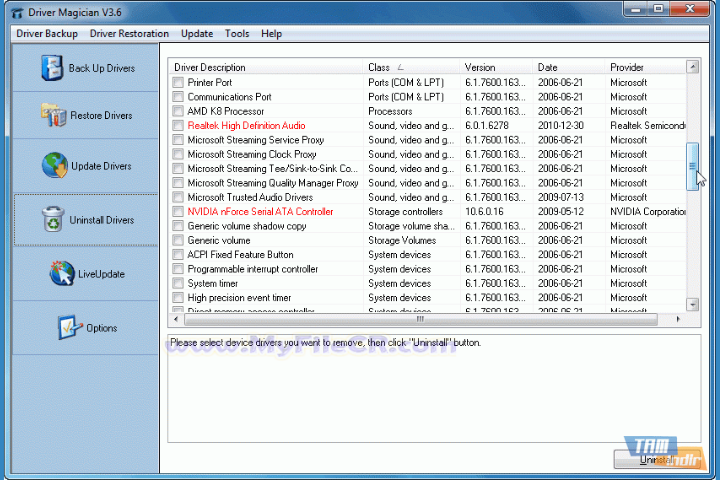Viewport: 720px width, 480px height.
Task: Select Realtek High Definition Audio checkbox
Action: [x=178, y=125]
